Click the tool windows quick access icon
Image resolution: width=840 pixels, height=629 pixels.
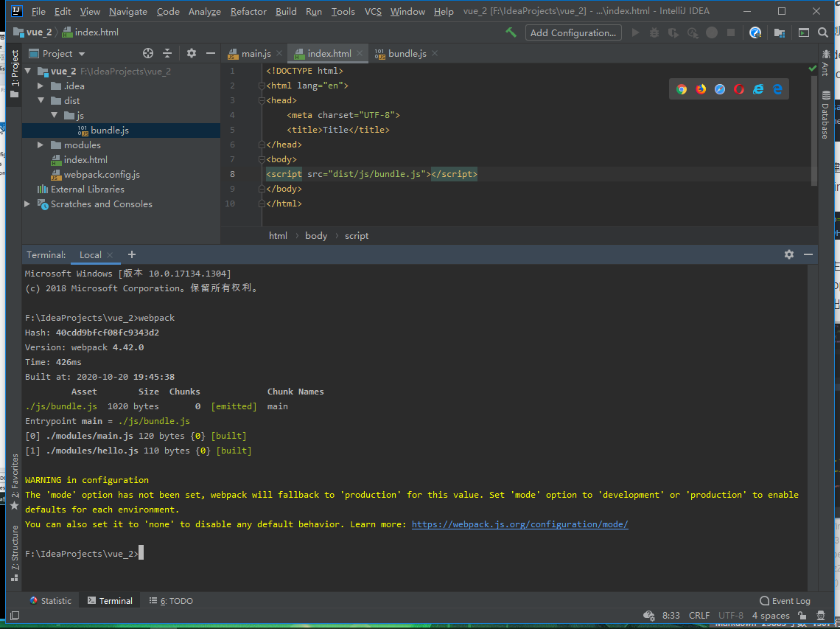pyautogui.click(x=15, y=615)
